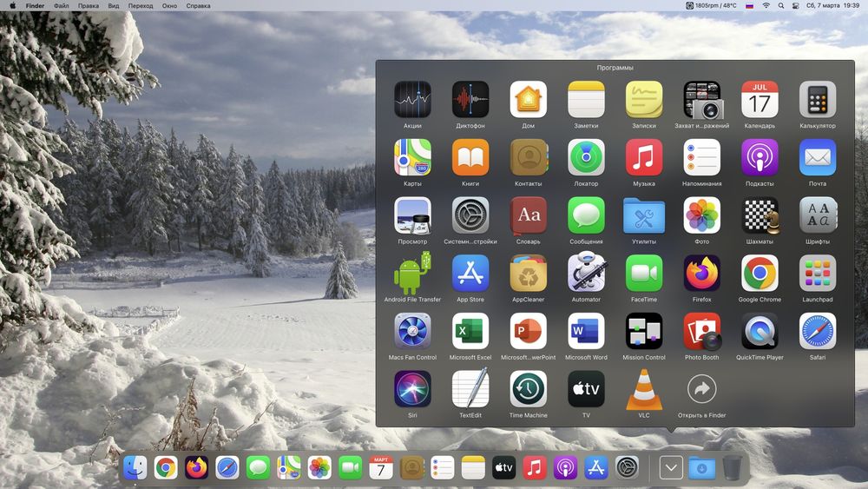The height and width of the screenshot is (489, 868).
Task: Open the Переход menu
Action: click(141, 5)
